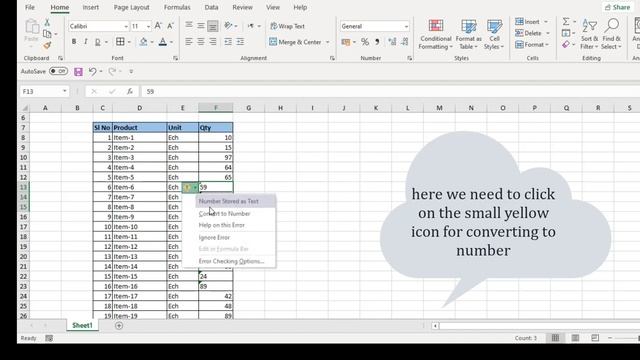Click the Redo arrow icon

112,71
